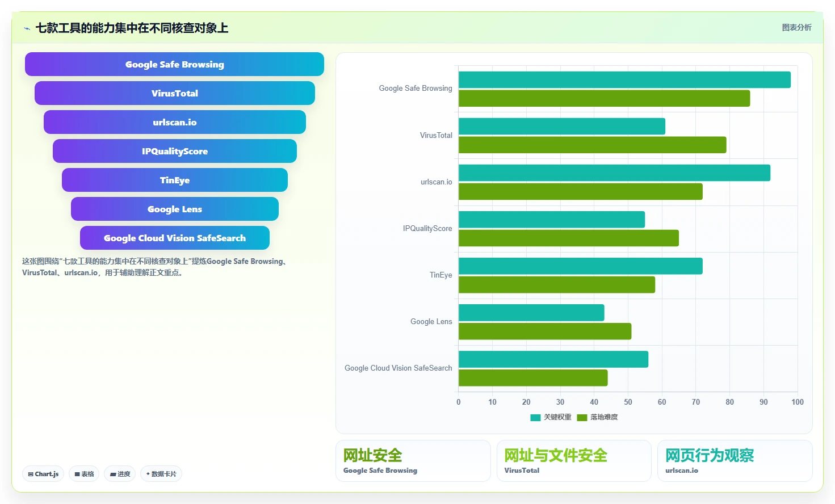
Task: Click the 落地难度 legend label
Action: 604,417
